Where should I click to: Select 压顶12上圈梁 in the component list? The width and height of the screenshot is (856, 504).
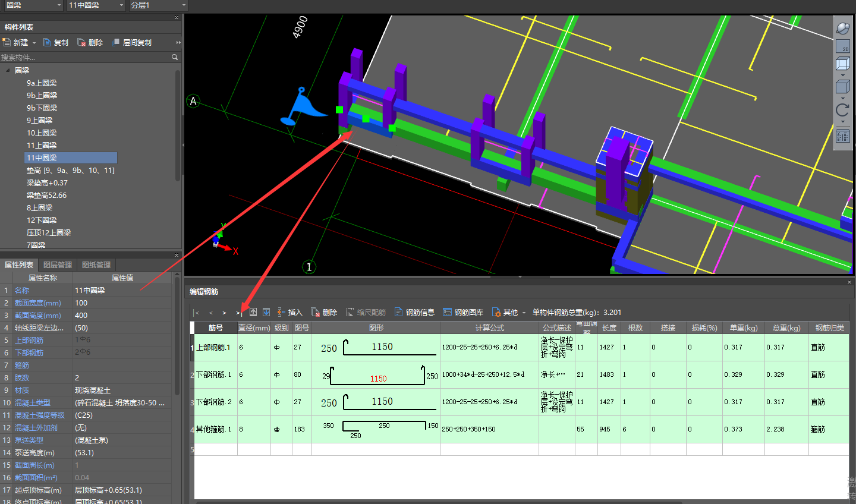click(x=49, y=233)
